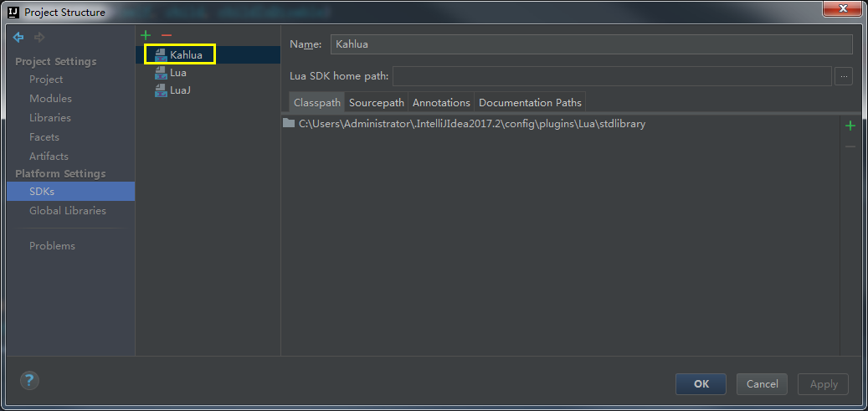This screenshot has width=868, height=411.
Task: Open help with question mark button
Action: click(29, 381)
